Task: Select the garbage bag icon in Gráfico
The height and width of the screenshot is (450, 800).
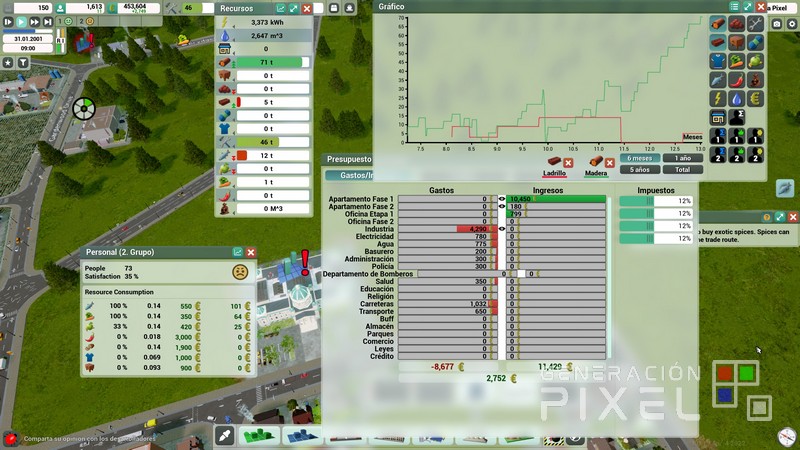Action: 755,80
